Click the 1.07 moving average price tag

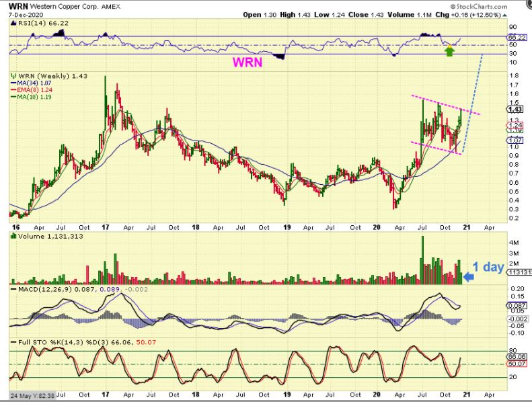click(515, 140)
